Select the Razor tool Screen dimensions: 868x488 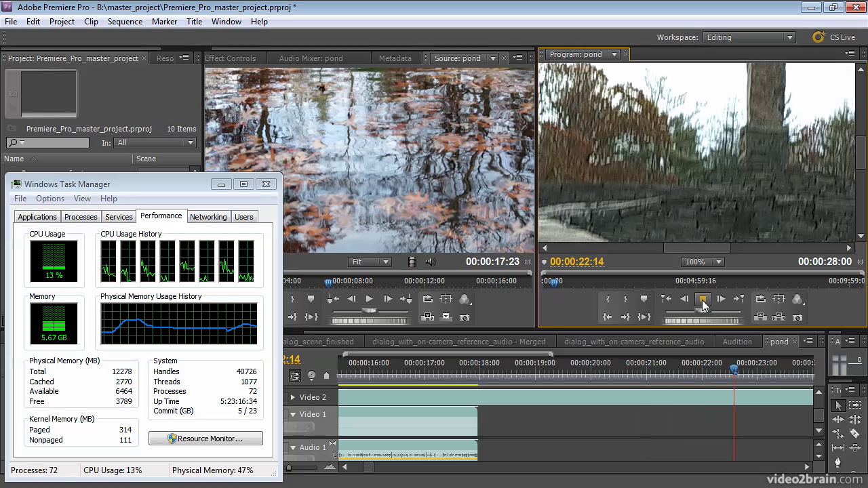point(854,434)
